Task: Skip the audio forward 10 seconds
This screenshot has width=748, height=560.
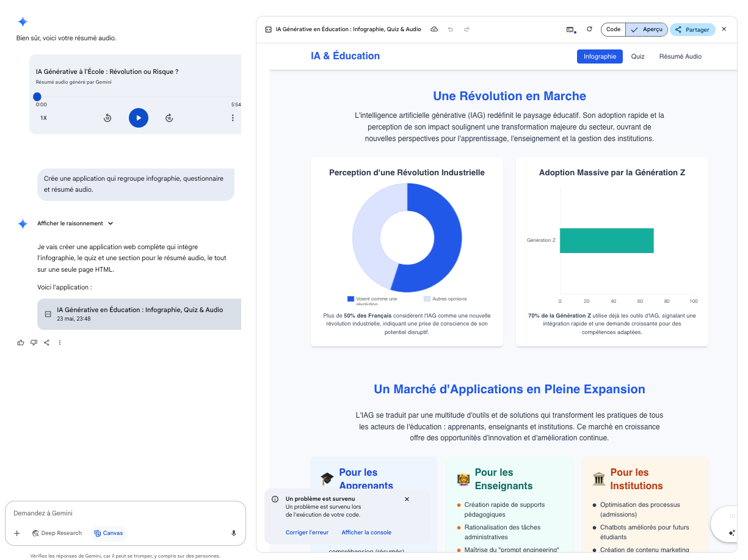Action: click(169, 118)
